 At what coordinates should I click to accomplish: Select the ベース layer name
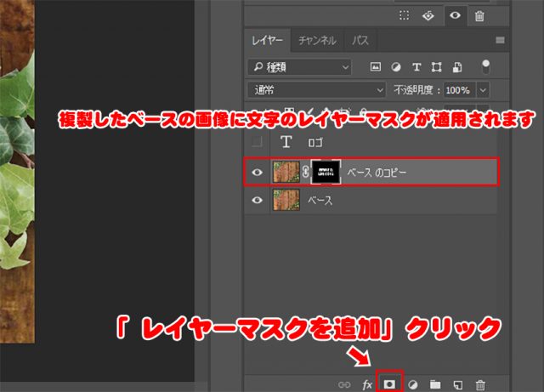[320, 201]
